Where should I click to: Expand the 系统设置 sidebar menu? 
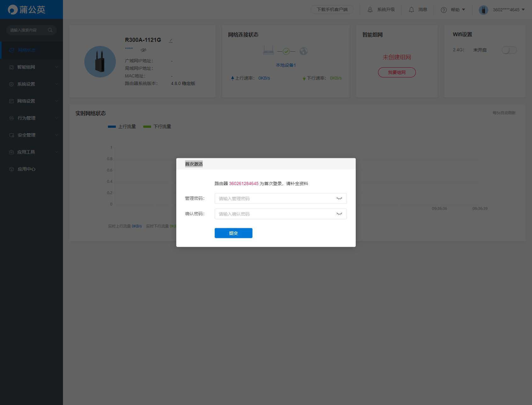pyautogui.click(x=57, y=84)
